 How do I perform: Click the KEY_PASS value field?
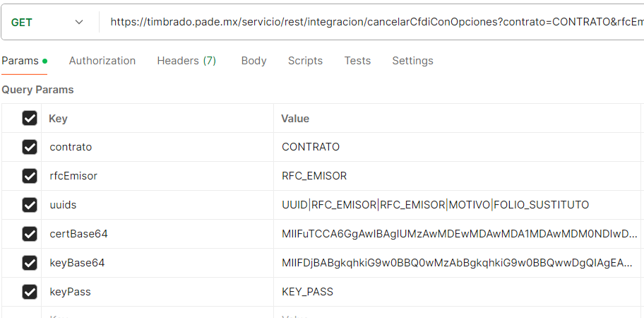(x=457, y=292)
